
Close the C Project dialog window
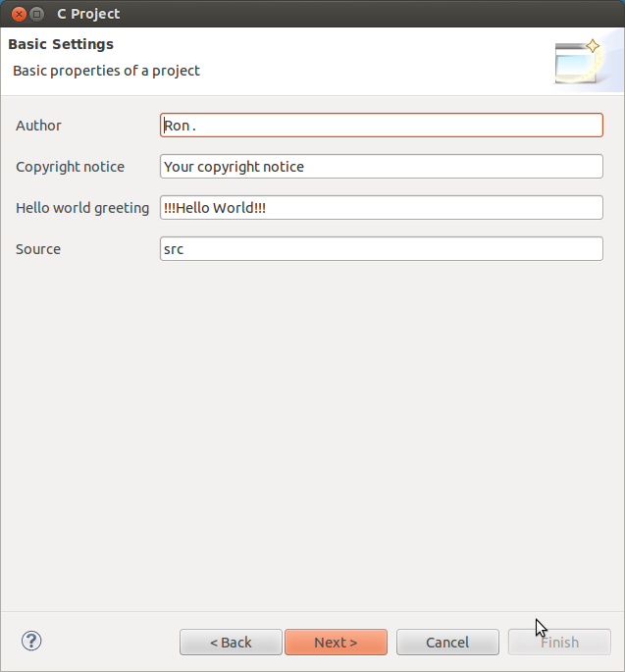[x=18, y=15]
